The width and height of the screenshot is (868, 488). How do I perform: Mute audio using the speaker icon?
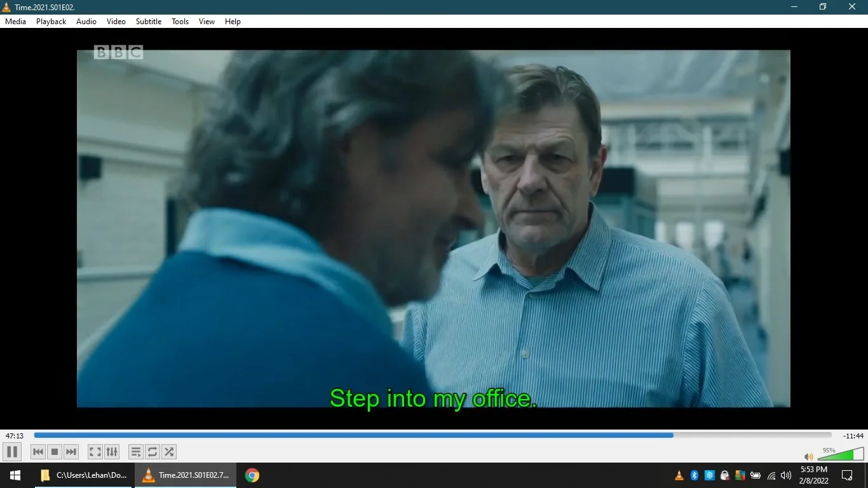click(x=809, y=456)
